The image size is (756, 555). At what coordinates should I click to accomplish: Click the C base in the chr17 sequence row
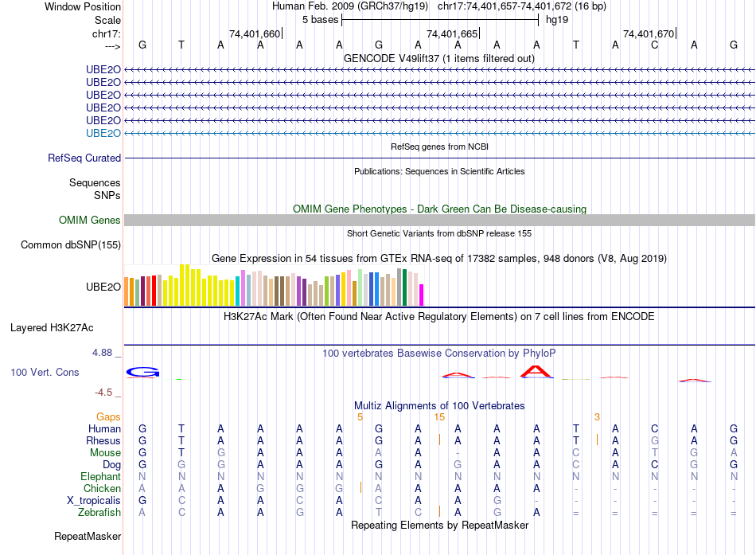coord(654,45)
